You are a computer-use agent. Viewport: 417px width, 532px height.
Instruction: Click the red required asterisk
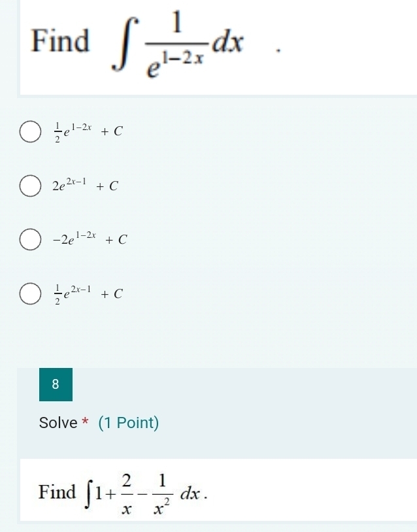pos(85,423)
